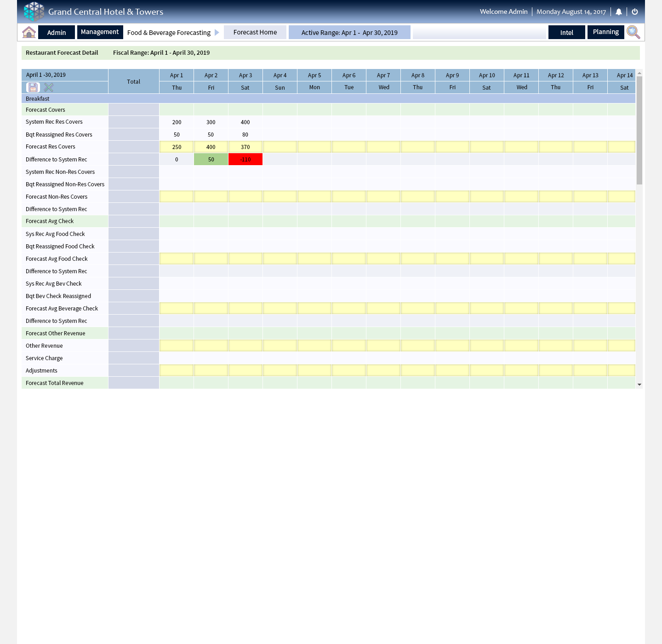Click the magnifying glass search icon
Image resolution: width=662 pixels, height=644 pixels.
tap(633, 32)
